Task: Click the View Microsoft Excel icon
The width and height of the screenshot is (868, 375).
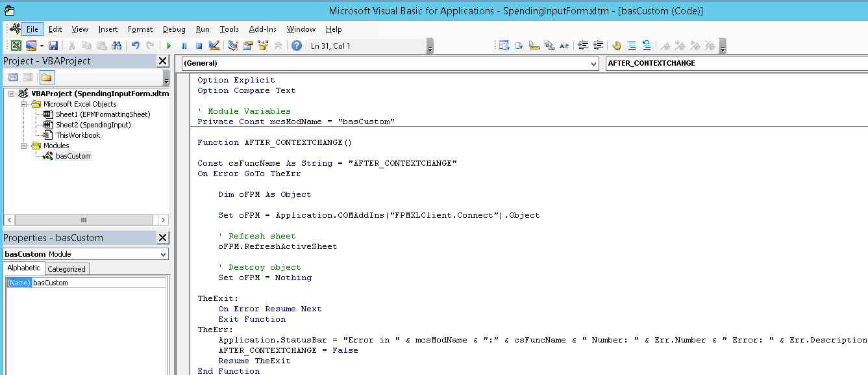Action: point(16,45)
